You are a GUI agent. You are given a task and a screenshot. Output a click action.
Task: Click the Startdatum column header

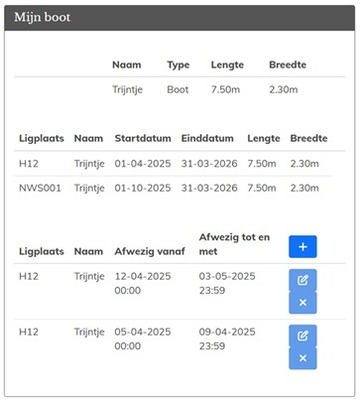143,138
